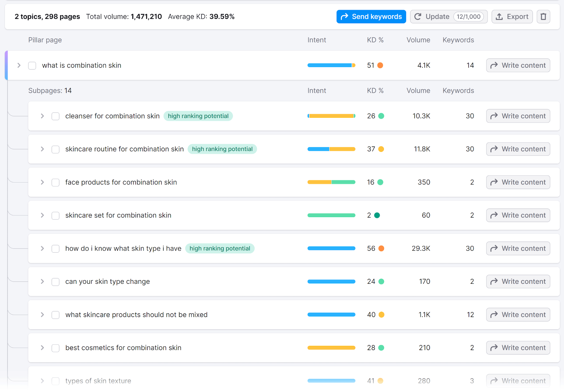The image size is (564, 392).
Task: Click 'what is combination skin' title text
Action: 82,65
